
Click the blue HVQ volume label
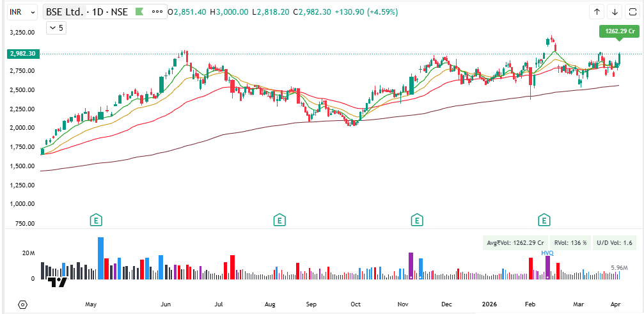tap(547, 253)
